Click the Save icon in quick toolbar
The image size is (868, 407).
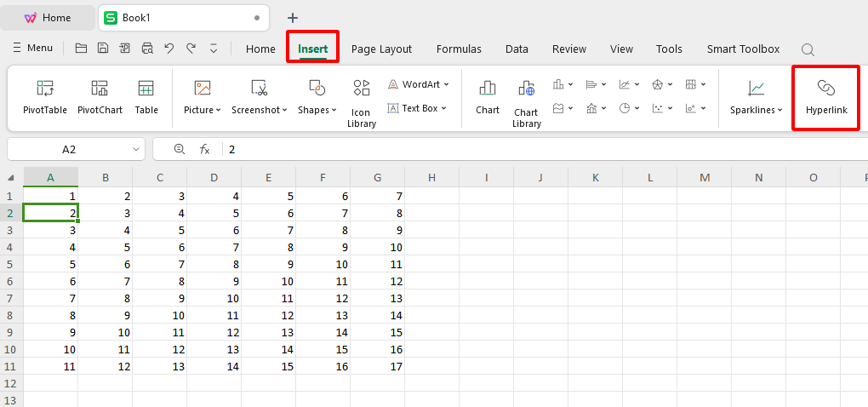(x=103, y=49)
